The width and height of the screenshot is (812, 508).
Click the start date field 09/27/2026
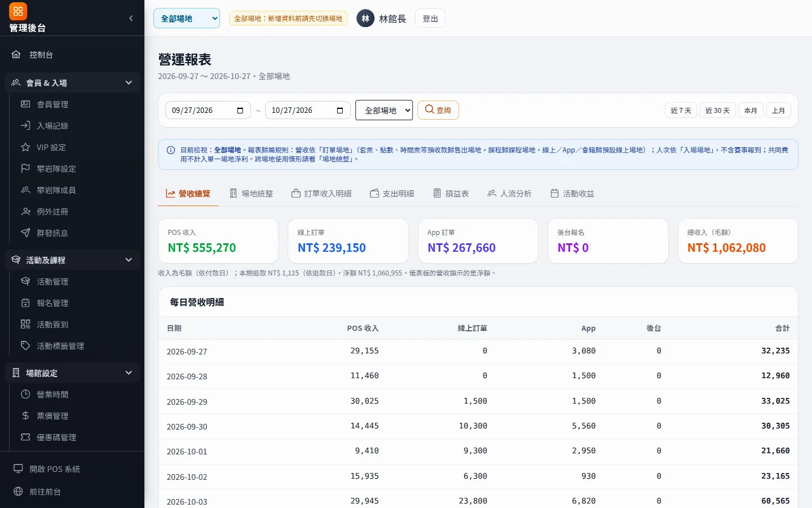pos(208,110)
